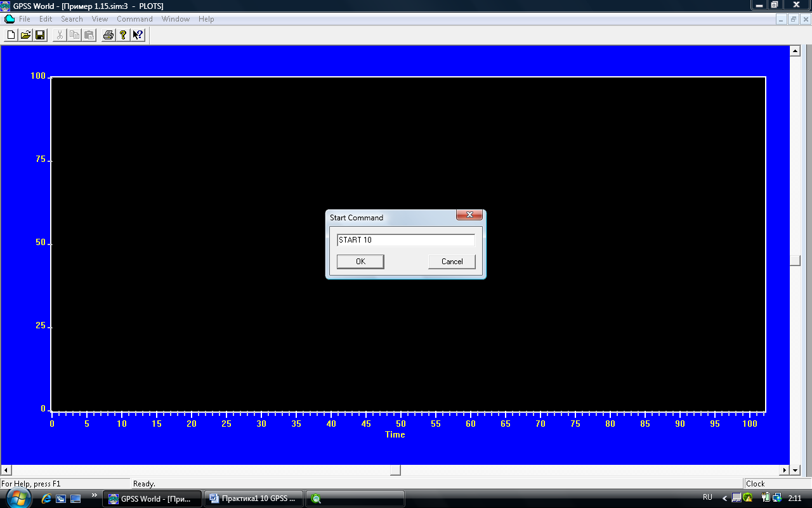The image size is (812, 508).
Task: Switch to Практика1 10 GPSS taskbar window
Action: pos(254,498)
